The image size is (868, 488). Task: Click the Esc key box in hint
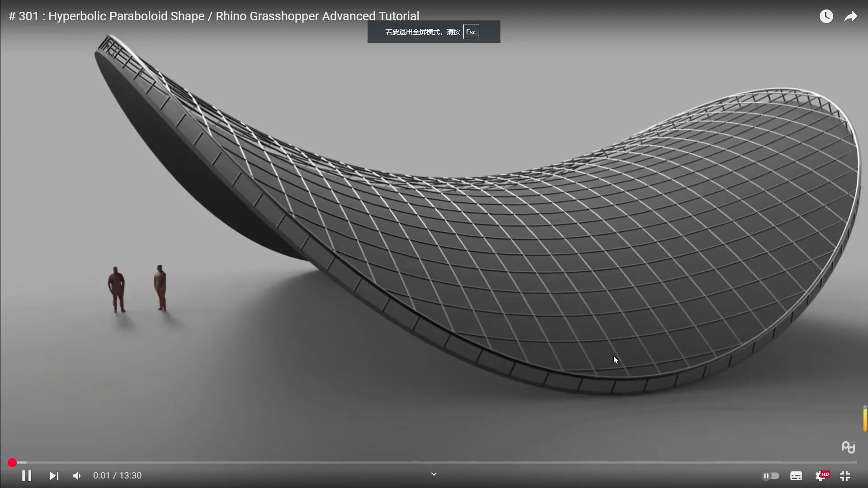tap(471, 32)
